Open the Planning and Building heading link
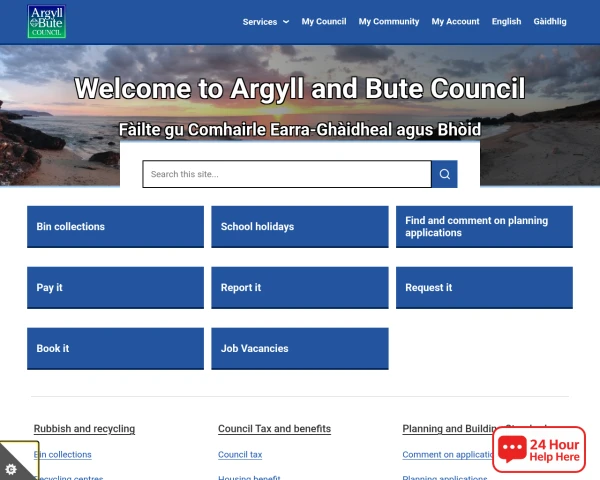The width and height of the screenshot is (600, 480). coord(448,429)
